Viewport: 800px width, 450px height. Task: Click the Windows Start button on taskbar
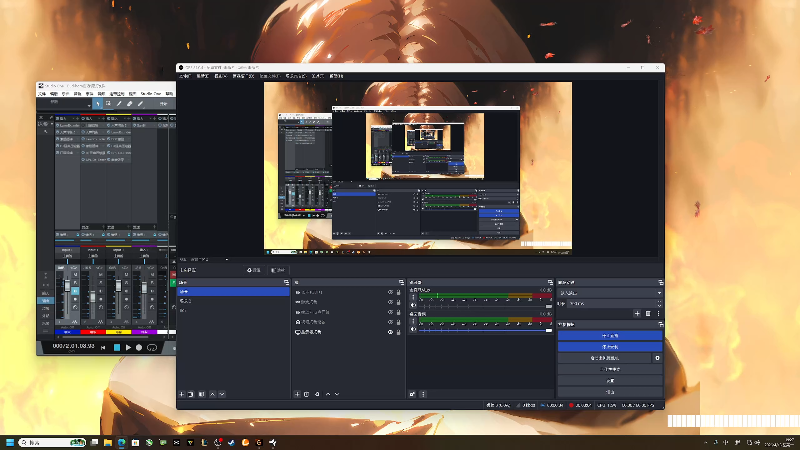pos(11,441)
